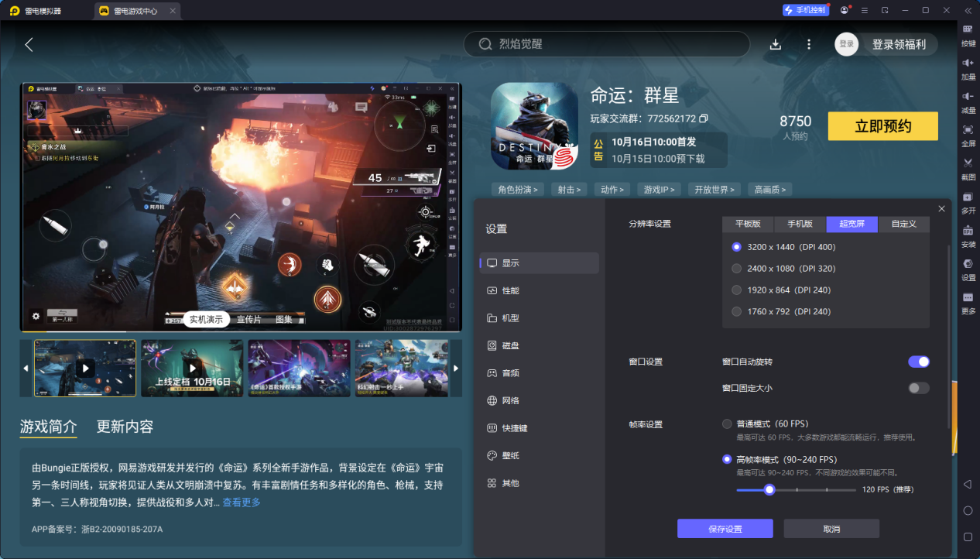The image size is (980, 559).
Task: Open the download manager icon
Action: click(x=776, y=45)
